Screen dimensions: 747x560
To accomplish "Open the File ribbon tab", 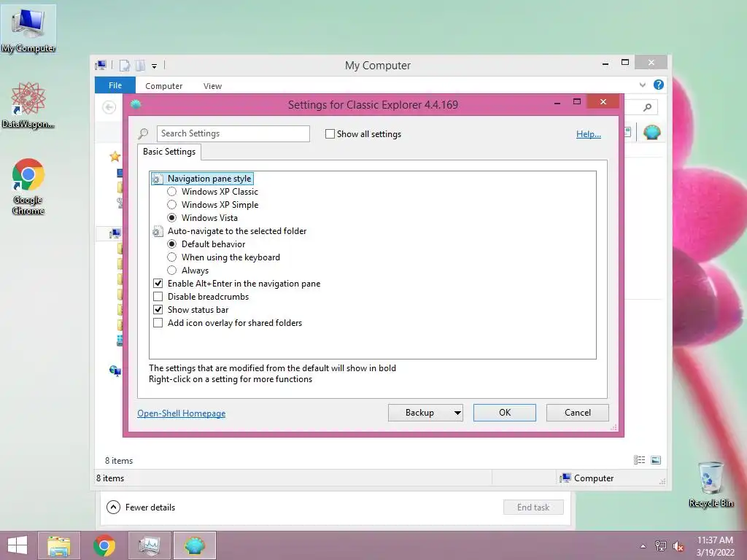I will point(115,85).
